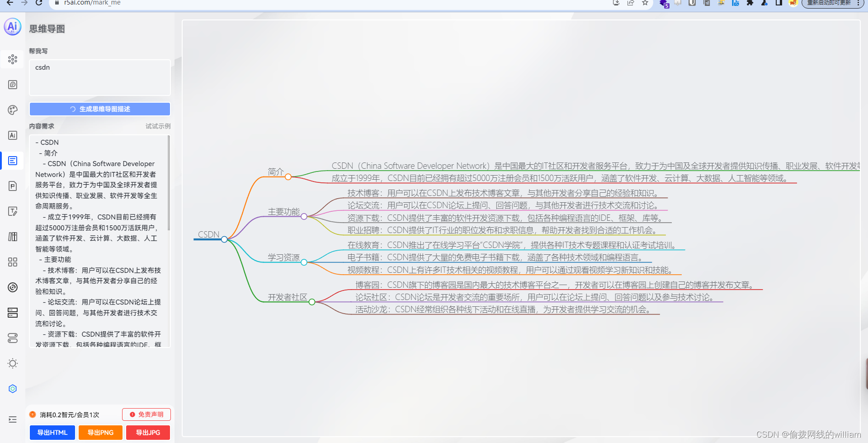Click the 在线教育 leaf node text
The width and height of the screenshot is (868, 443).
click(x=512, y=245)
